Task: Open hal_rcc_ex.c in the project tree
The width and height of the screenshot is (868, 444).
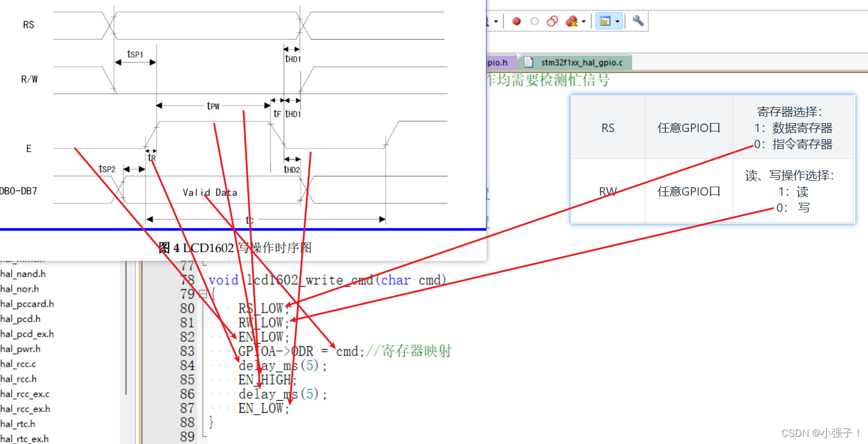Action: coord(25,394)
